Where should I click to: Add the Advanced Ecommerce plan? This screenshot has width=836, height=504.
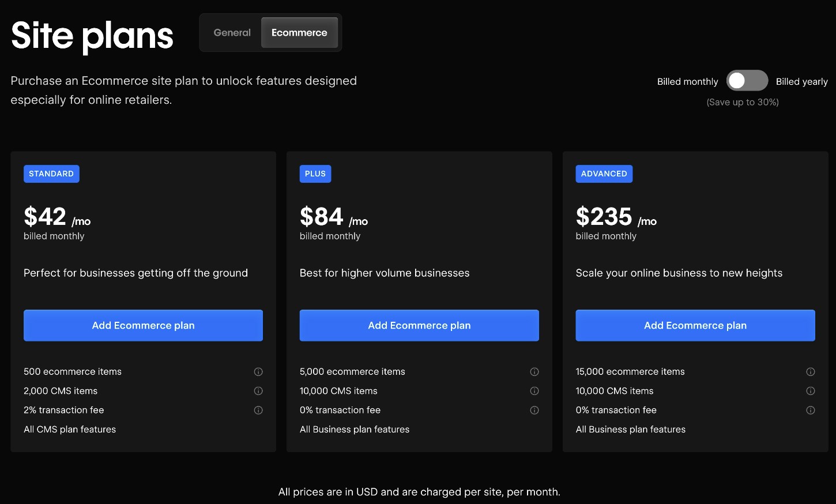click(x=695, y=325)
